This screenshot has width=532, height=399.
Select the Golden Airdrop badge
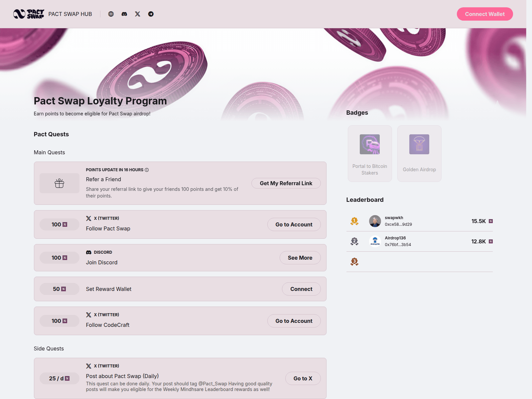coord(419,154)
